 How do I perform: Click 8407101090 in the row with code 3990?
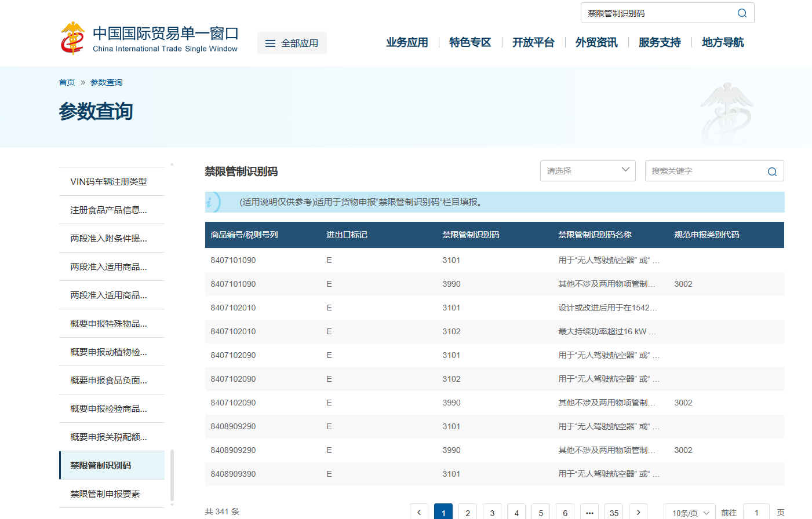[233, 284]
